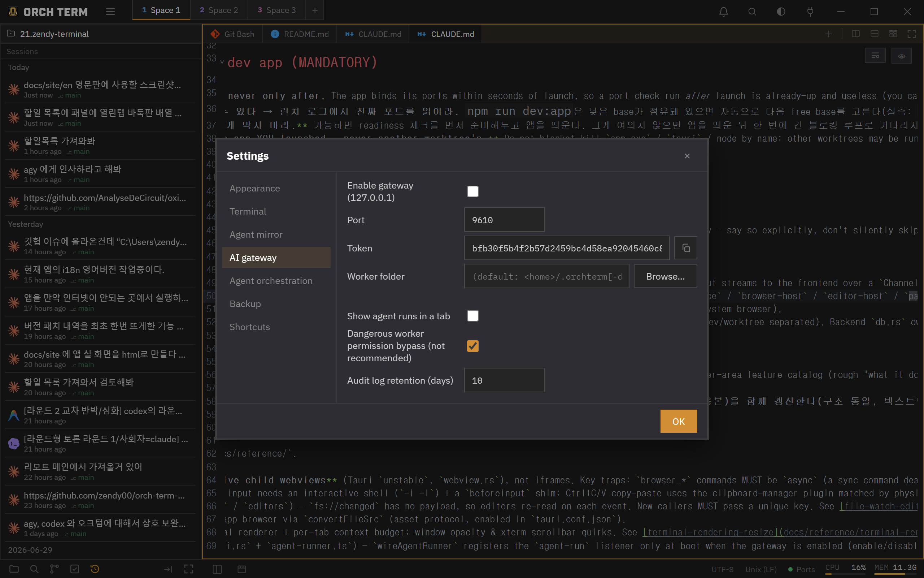Select the Shortcuts settings section
The width and height of the screenshot is (924, 578).
276,327
